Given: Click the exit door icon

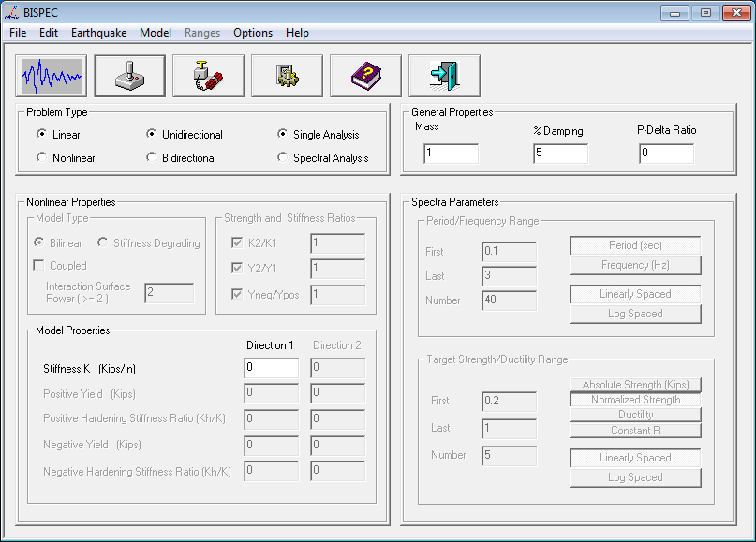Looking at the screenshot, I should 444,76.
